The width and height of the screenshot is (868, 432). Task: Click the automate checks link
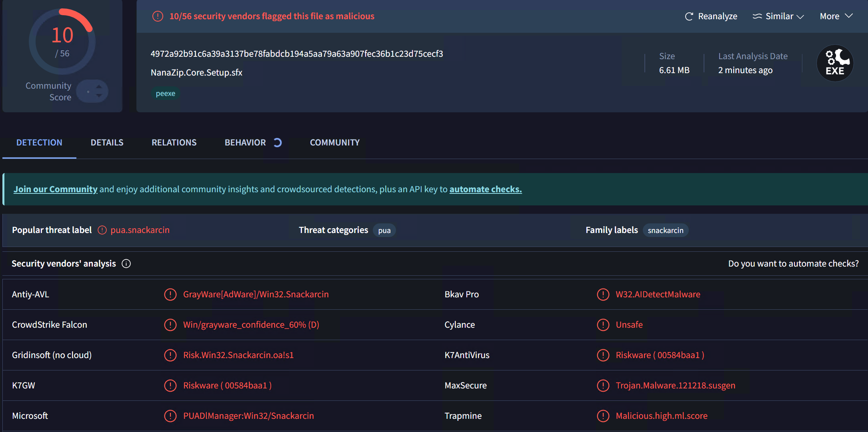pyautogui.click(x=485, y=189)
